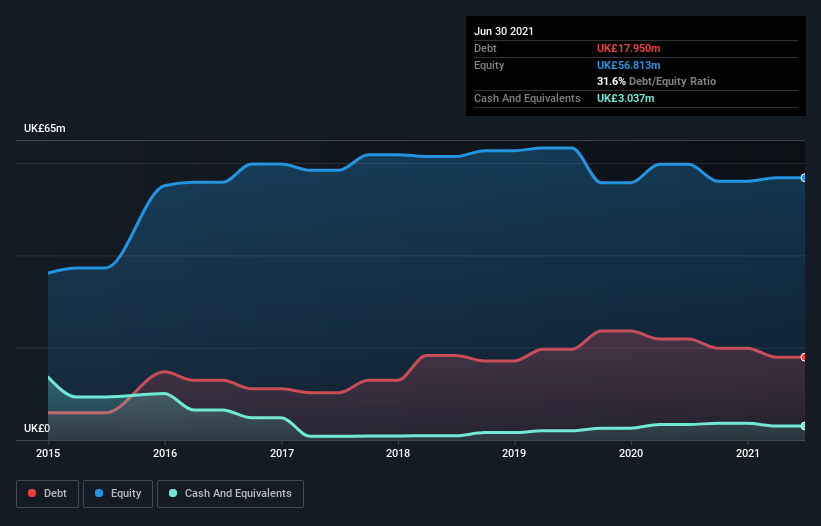Click the UK£3.037m cash value
Image resolution: width=821 pixels, height=526 pixels.
click(625, 98)
